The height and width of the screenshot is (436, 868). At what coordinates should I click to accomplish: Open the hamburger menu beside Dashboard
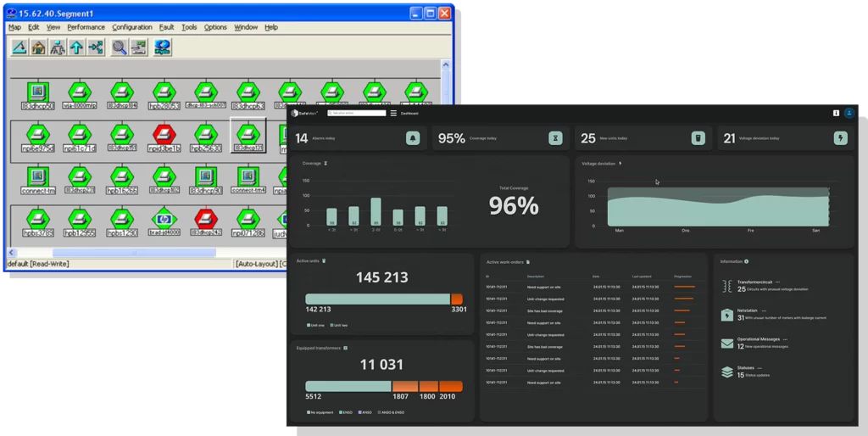393,113
